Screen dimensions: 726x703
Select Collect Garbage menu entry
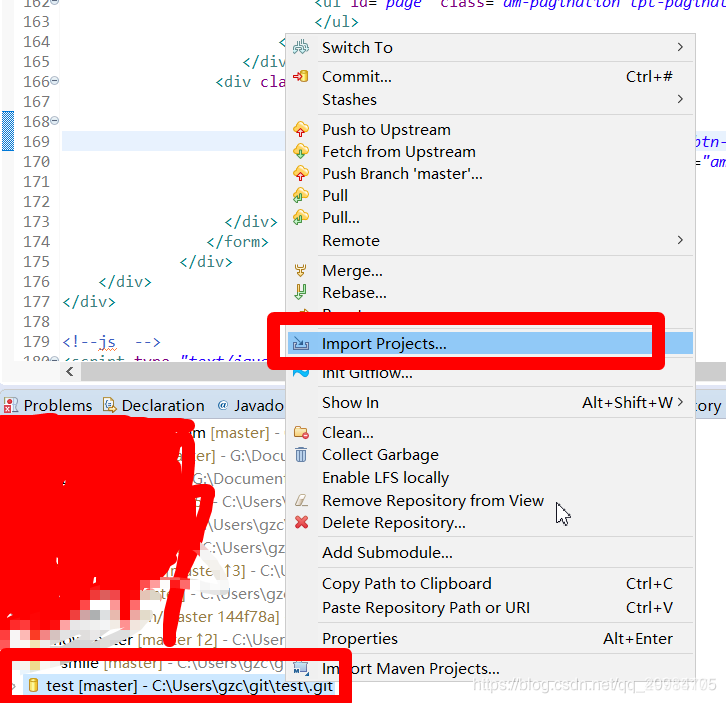pyautogui.click(x=490, y=455)
